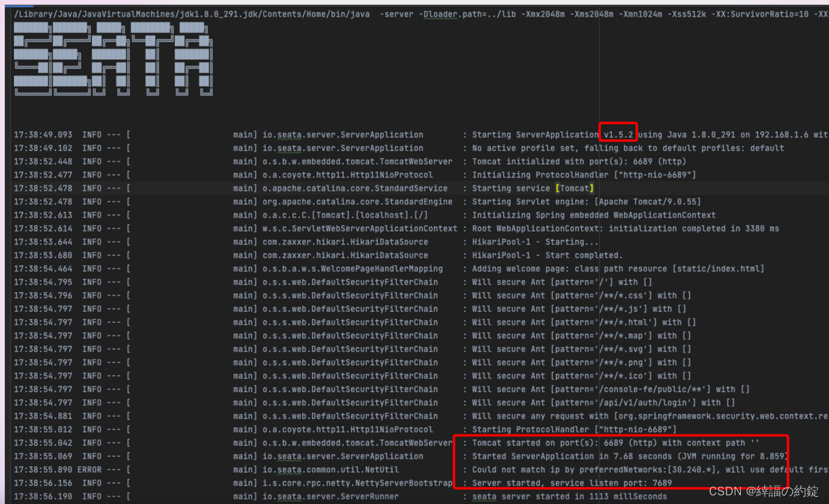Click timestamp 17:38:49.093
The height and width of the screenshot is (504, 829).
[x=43, y=134]
